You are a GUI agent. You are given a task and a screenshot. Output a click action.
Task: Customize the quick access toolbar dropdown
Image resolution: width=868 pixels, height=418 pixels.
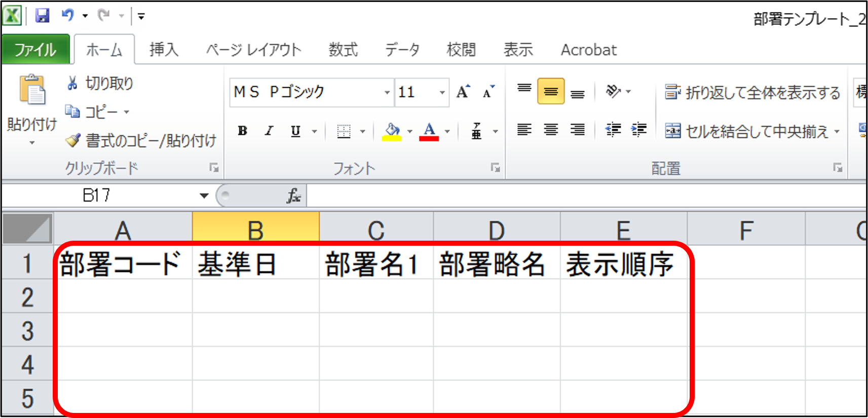tap(141, 16)
